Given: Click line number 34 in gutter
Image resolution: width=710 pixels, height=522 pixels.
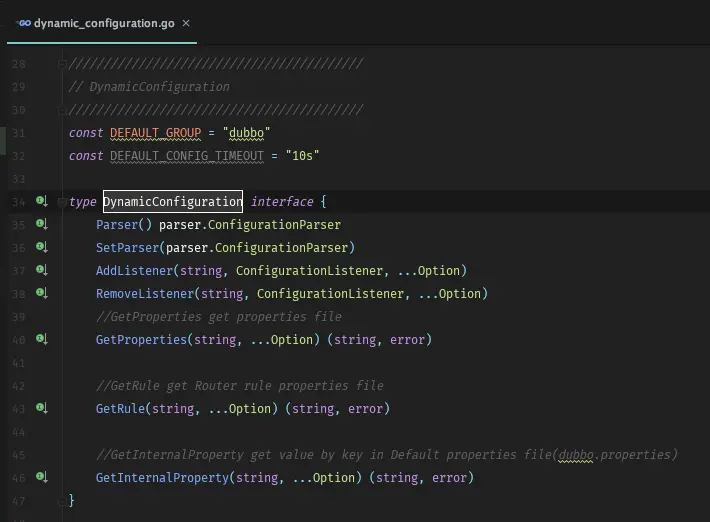Looking at the screenshot, I should [19, 202].
